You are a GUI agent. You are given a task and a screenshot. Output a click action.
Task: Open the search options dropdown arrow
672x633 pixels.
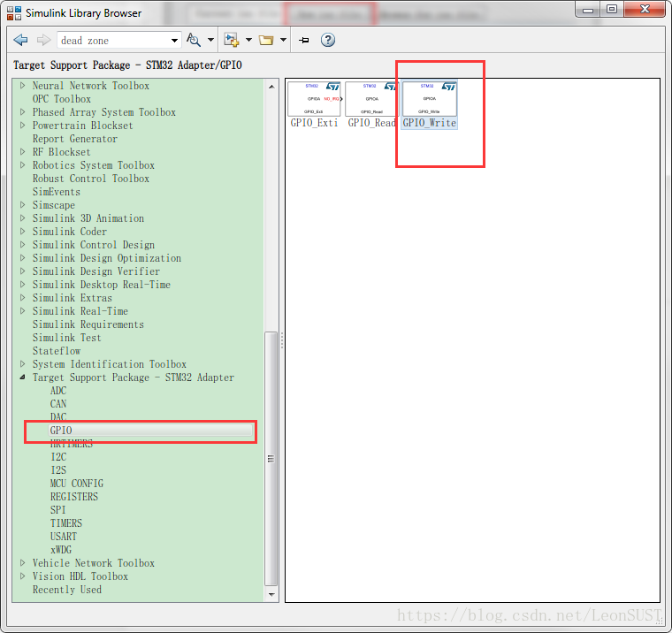pyautogui.click(x=210, y=40)
